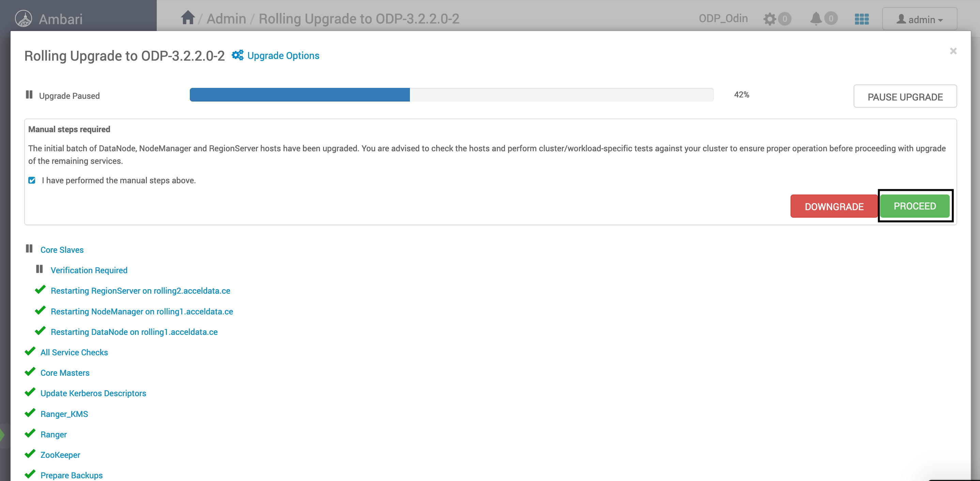This screenshot has width=980, height=481.
Task: Close the Rolling Upgrade dialog
Action: point(953,51)
